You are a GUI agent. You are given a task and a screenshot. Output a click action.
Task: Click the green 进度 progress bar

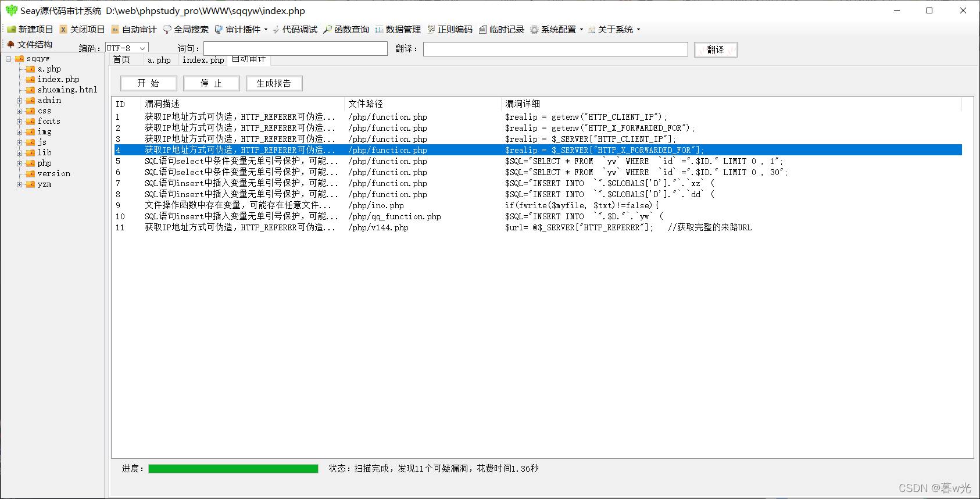click(x=233, y=469)
